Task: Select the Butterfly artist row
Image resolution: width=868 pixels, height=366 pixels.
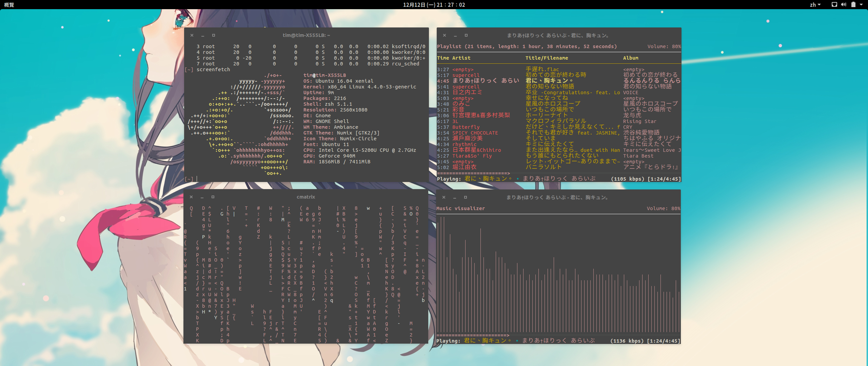Action: [559, 127]
